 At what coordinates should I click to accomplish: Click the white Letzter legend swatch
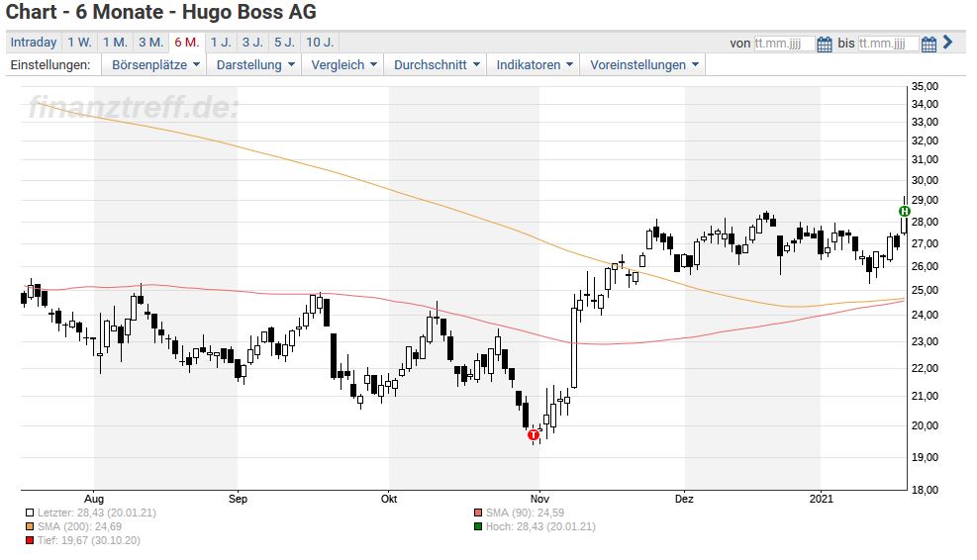[30, 513]
